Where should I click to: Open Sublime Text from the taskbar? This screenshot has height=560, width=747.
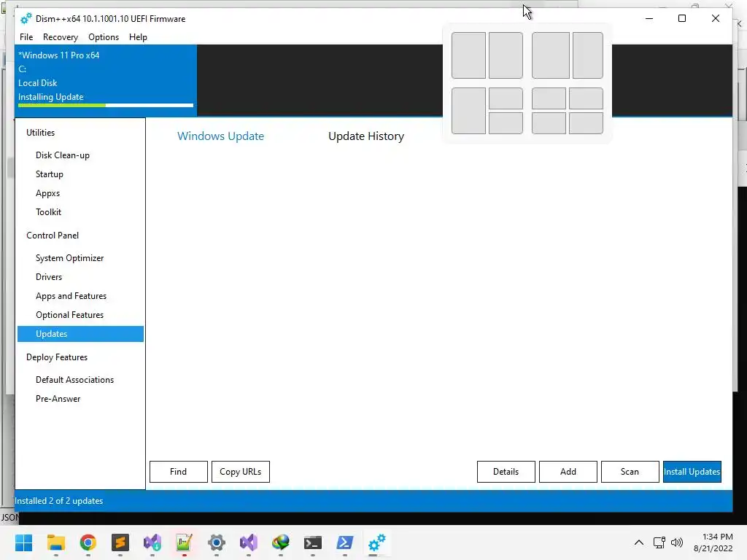120,542
